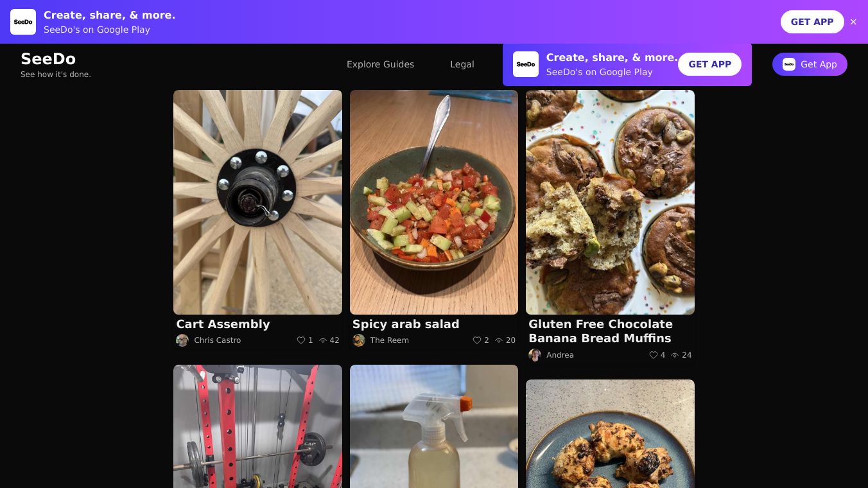
Task: Open the Gluten Free Chocolate Banana Bread Muffins title
Action: (x=600, y=331)
